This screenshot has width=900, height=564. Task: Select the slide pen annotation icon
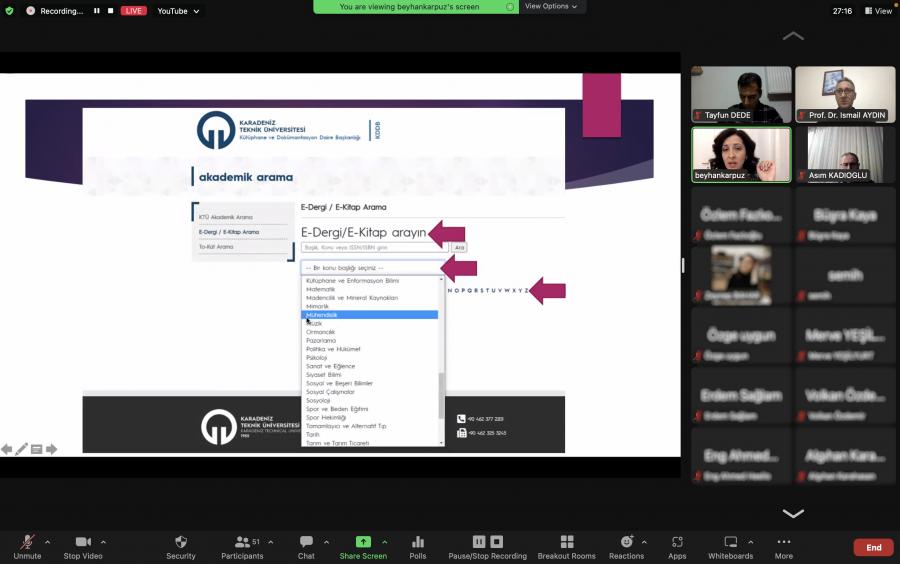(x=21, y=449)
